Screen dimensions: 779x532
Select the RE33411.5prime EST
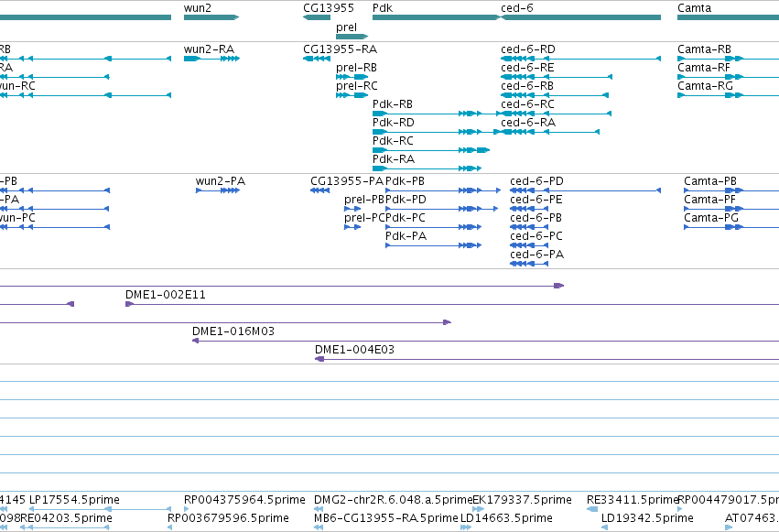[592, 509]
